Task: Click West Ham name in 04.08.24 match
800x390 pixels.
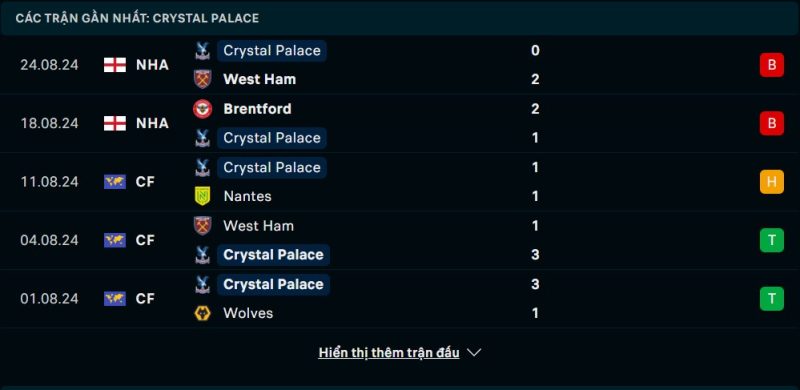Action: [258, 226]
